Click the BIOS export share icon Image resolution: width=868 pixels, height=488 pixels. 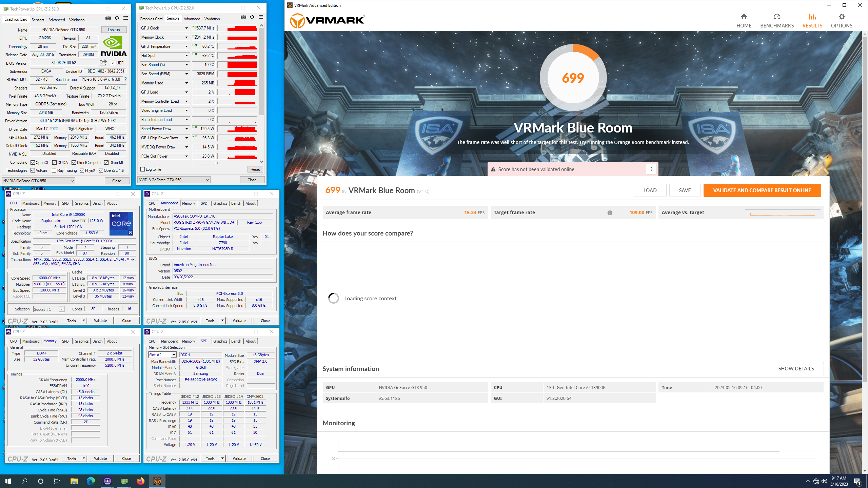pyautogui.click(x=103, y=63)
